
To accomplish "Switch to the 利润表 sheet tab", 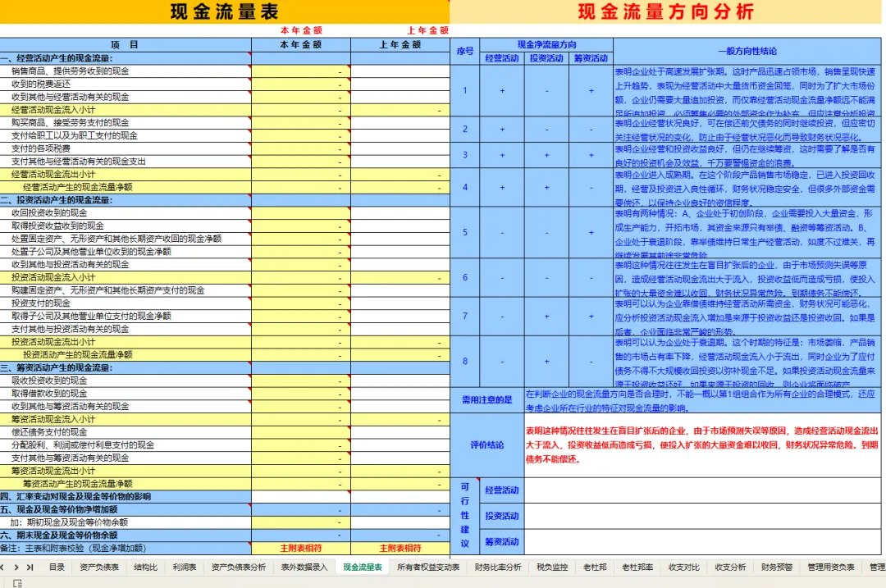I will click(185, 567).
